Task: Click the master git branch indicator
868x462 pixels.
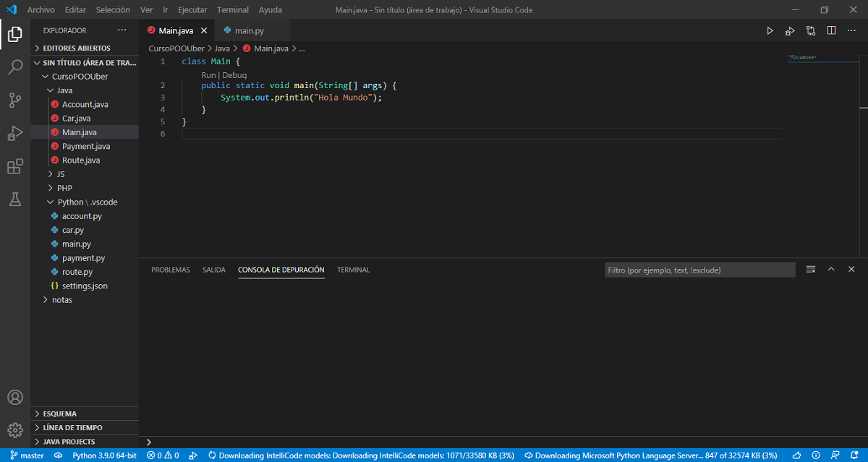Action: click(x=27, y=455)
